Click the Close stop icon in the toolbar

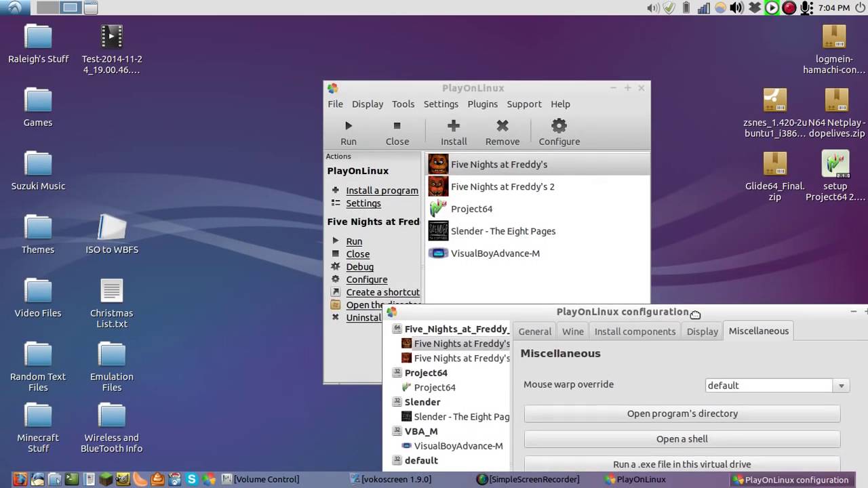[397, 126]
